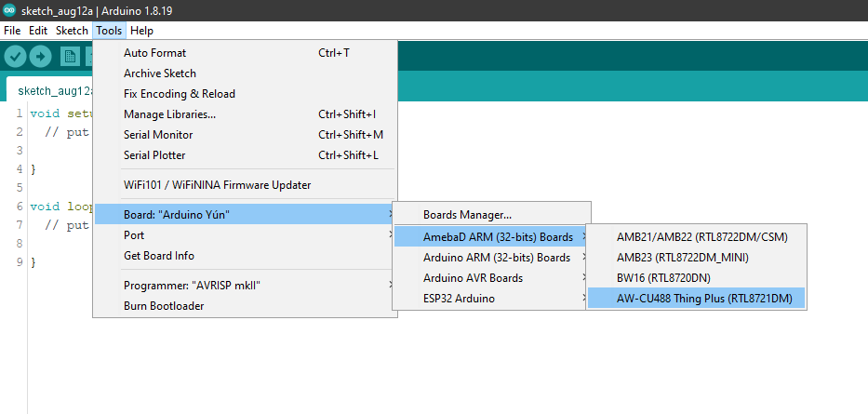Expand Arduino ARM (32-bits) Boards submenu
The image size is (868, 414).
pos(491,258)
